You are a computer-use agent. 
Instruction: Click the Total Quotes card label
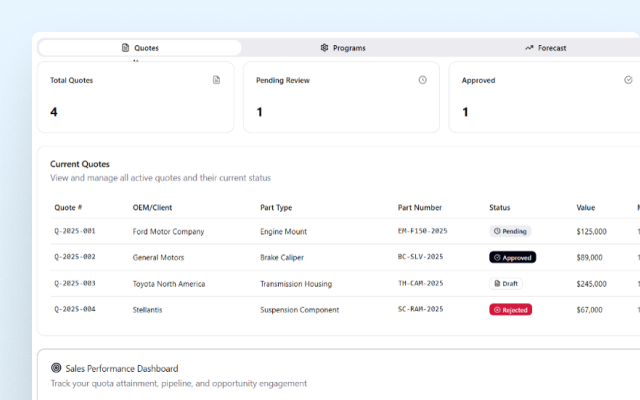pyautogui.click(x=71, y=80)
